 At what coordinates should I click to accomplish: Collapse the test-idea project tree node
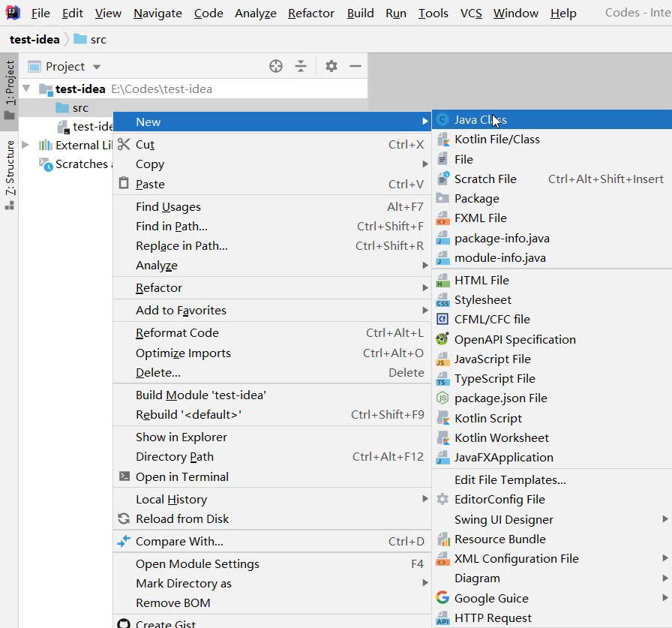[x=27, y=89]
